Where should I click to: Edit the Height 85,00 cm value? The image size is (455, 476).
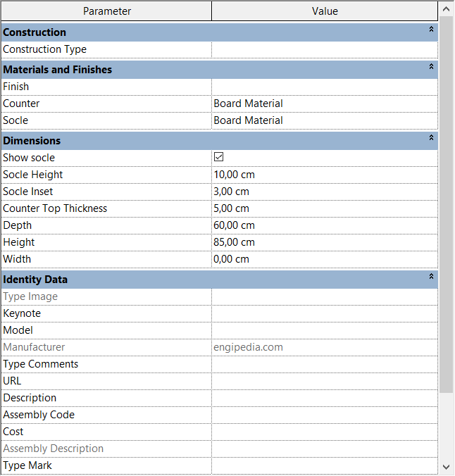(x=325, y=242)
